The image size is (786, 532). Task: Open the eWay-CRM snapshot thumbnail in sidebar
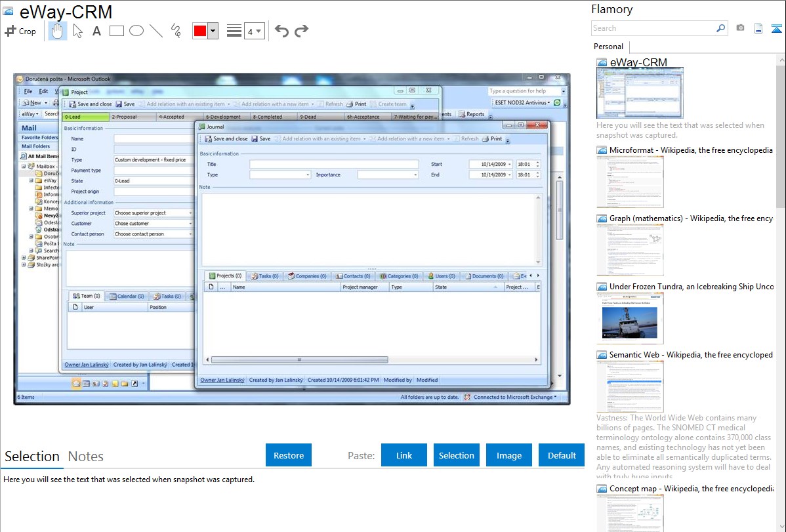[640, 92]
